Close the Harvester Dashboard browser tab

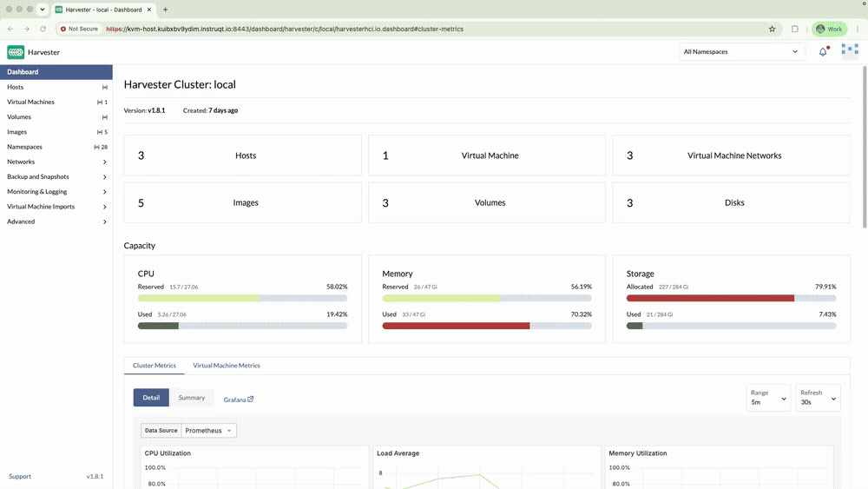pyautogui.click(x=149, y=10)
